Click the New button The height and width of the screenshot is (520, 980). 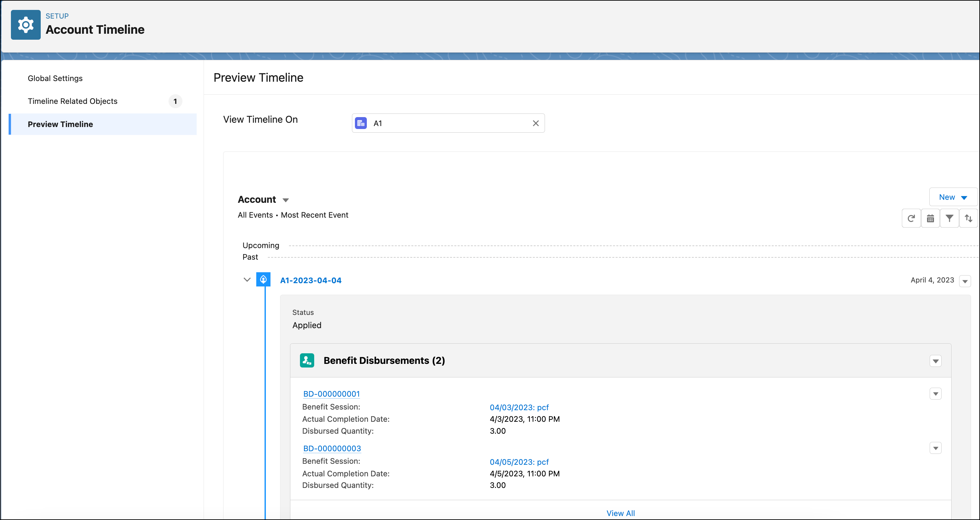pos(947,197)
